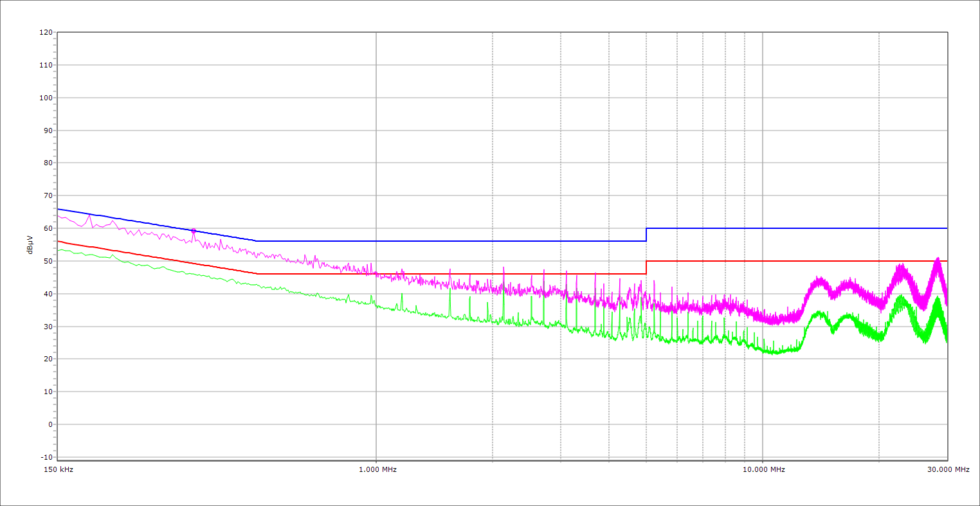Click the red limit line's vertical step up to 50

pos(646,267)
